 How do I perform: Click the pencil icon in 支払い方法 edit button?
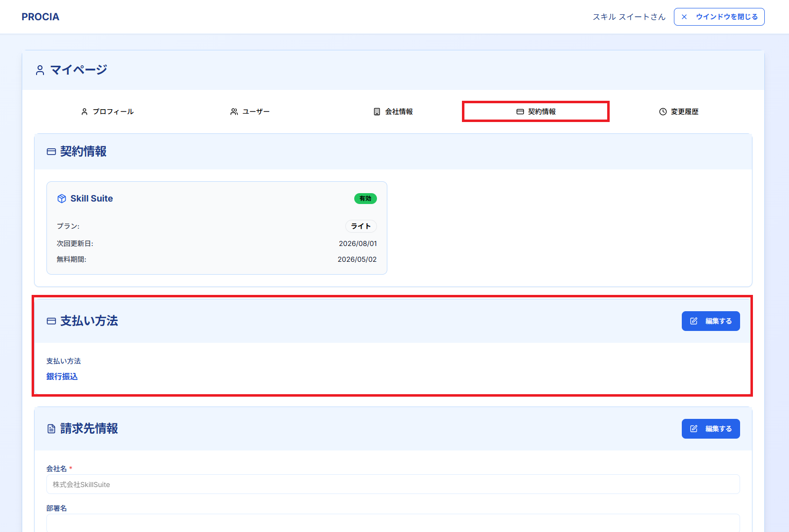pos(694,321)
